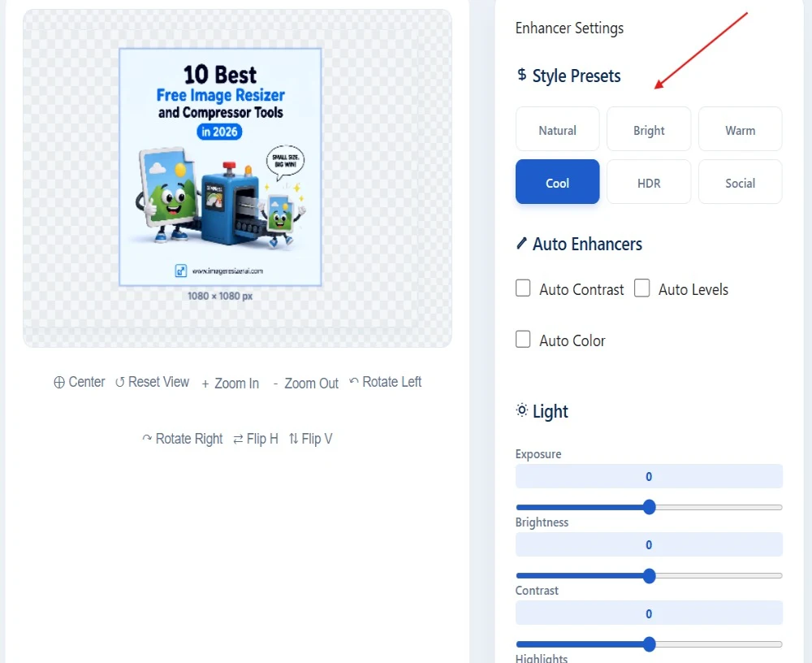This screenshot has height=663, width=812.
Task: Toggle the Auto Color checkbox
Action: 523,340
